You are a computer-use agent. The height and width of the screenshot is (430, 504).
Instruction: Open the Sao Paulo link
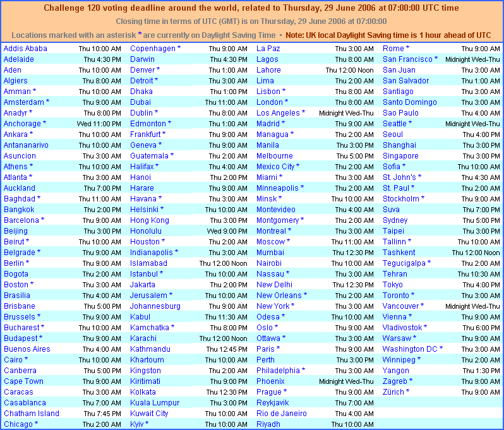pos(400,113)
